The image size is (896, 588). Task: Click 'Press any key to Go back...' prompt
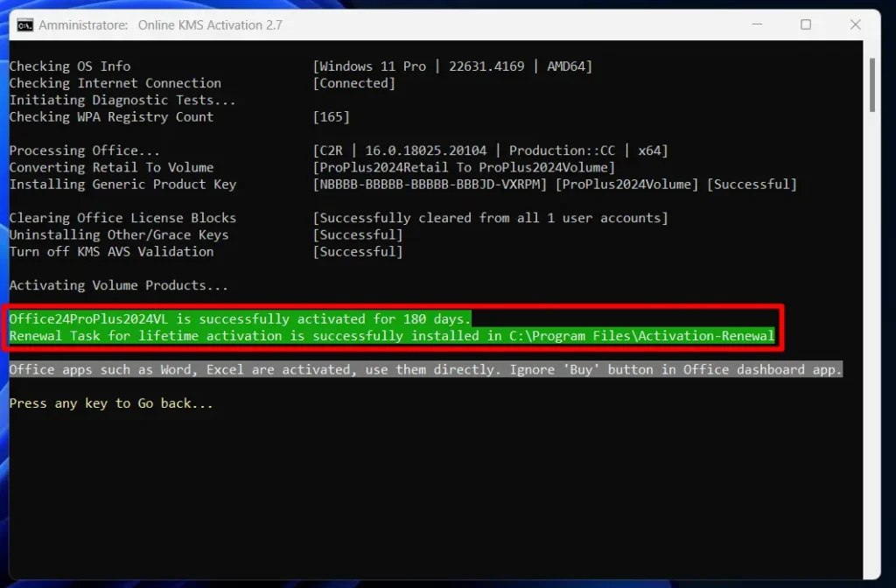111,403
